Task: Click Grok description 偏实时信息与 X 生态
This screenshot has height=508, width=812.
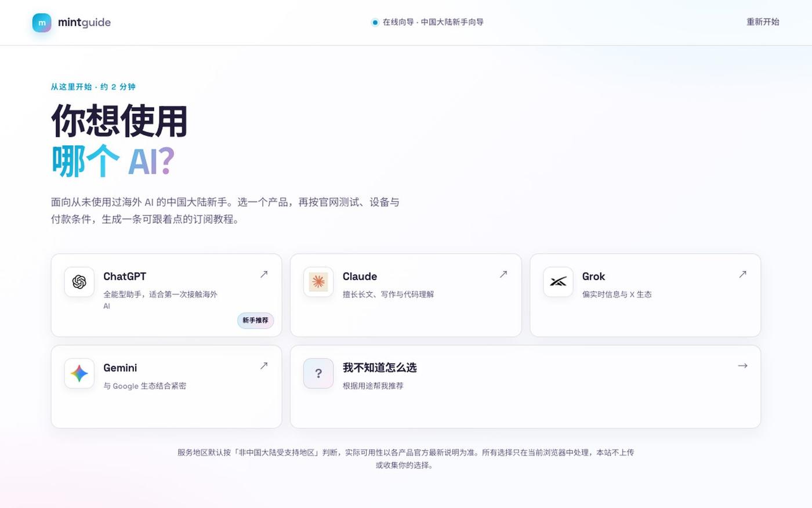Action: pyautogui.click(x=617, y=294)
